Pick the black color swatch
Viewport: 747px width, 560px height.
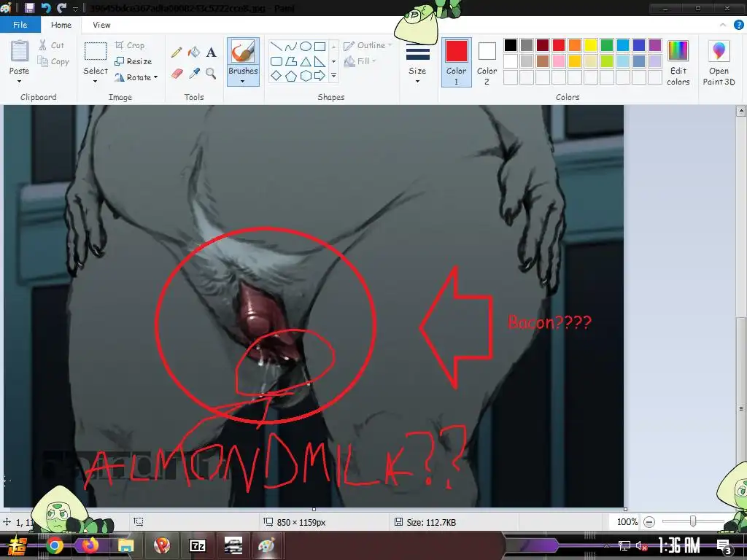tap(510, 45)
